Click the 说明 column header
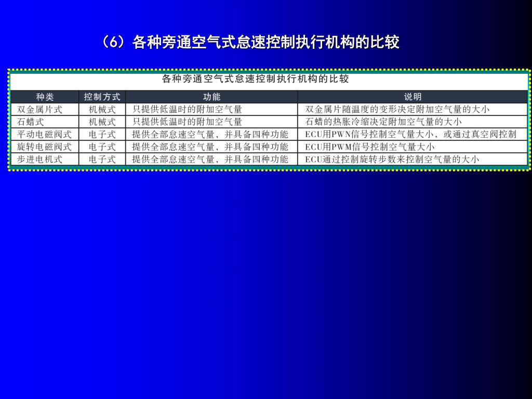Screen dimensions: 532x399 point(413,97)
